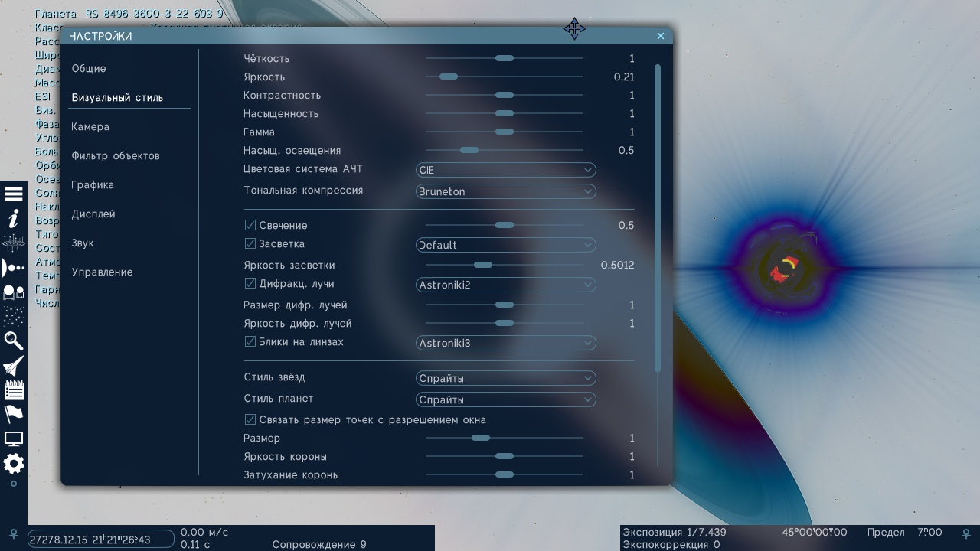Click the Яркость slider handle
Image resolution: width=980 pixels, height=551 pixels.
(449, 77)
